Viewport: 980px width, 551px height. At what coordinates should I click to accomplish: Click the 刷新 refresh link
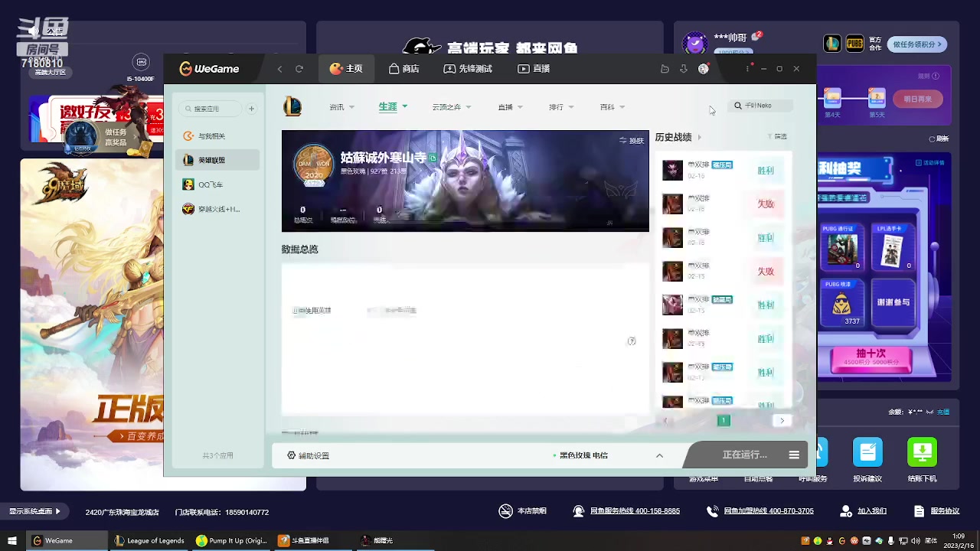pos(938,139)
